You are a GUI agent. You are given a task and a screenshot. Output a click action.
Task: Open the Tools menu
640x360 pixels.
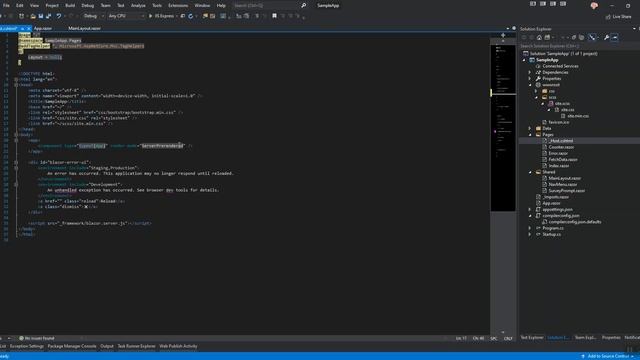157,5
